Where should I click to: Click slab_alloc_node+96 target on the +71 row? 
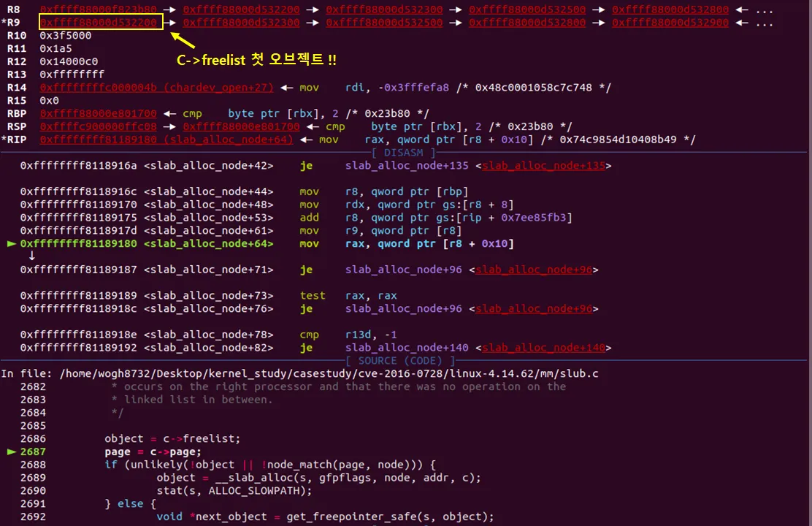533,269
